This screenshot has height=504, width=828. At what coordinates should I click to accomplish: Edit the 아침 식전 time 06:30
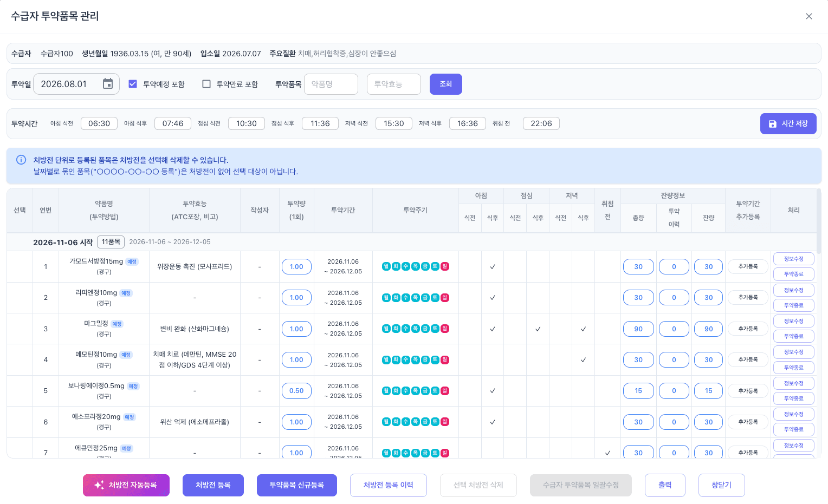pyautogui.click(x=99, y=123)
